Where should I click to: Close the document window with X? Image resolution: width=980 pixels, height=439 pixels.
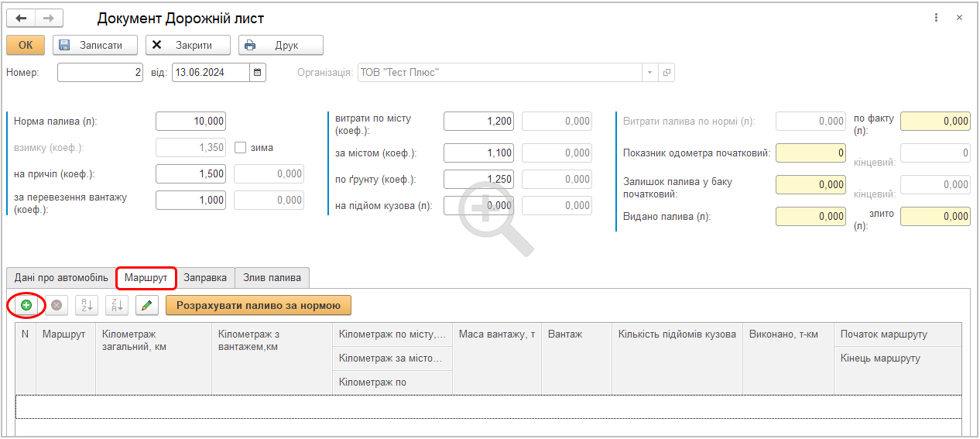[960, 18]
